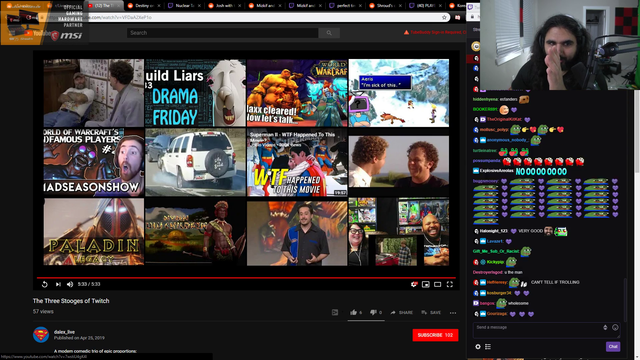
Task: Click the TubeBuddy sign-in required warning
Action: (x=435, y=32)
